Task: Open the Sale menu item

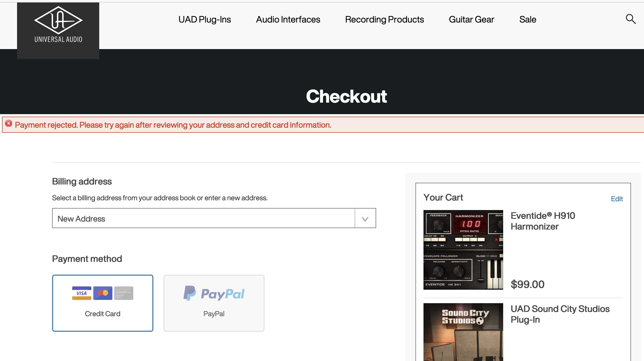Action: [x=528, y=20]
